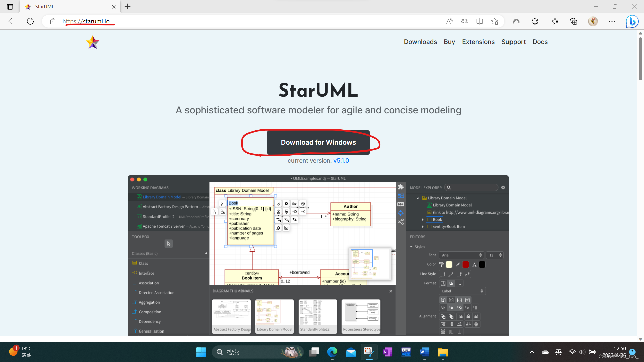Click the rounded line style icon
The height and width of the screenshot is (362, 644).
pos(459,274)
